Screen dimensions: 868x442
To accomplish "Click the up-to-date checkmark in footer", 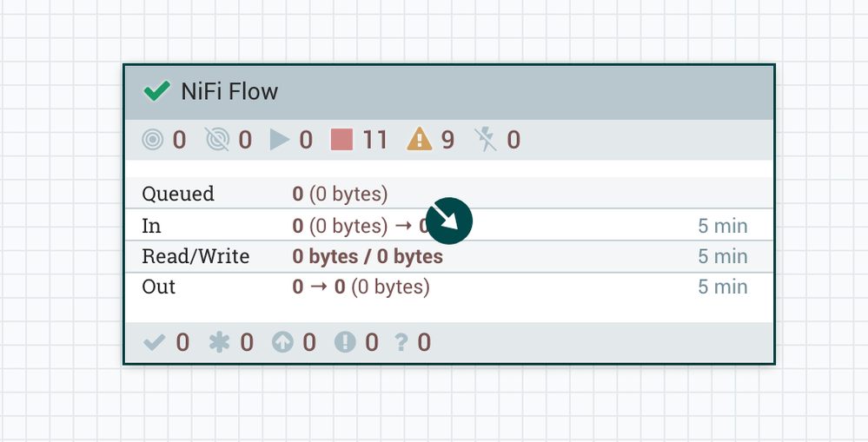I will pyautogui.click(x=154, y=343).
